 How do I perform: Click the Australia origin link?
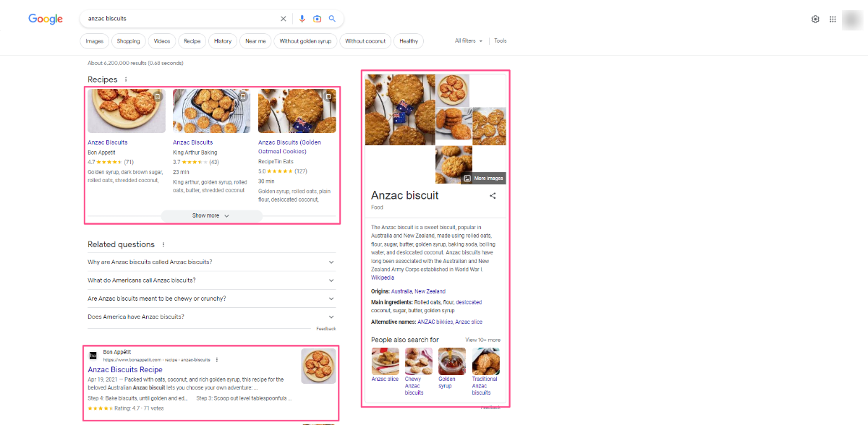401,291
